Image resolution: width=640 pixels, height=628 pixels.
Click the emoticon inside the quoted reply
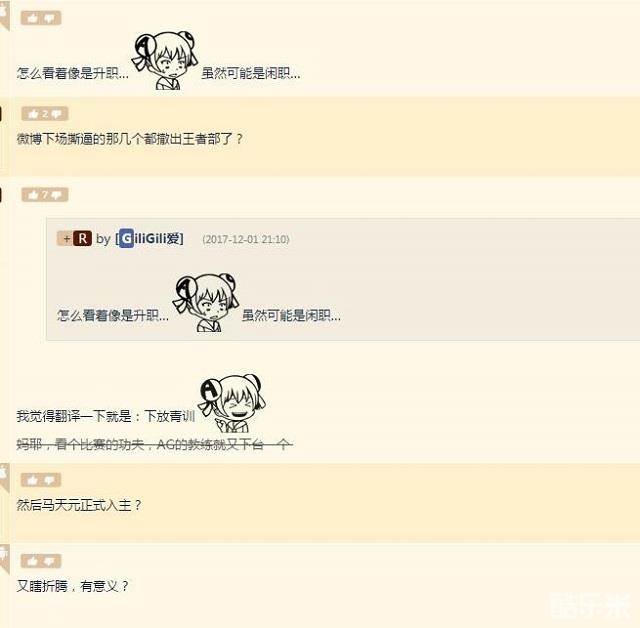tap(206, 302)
